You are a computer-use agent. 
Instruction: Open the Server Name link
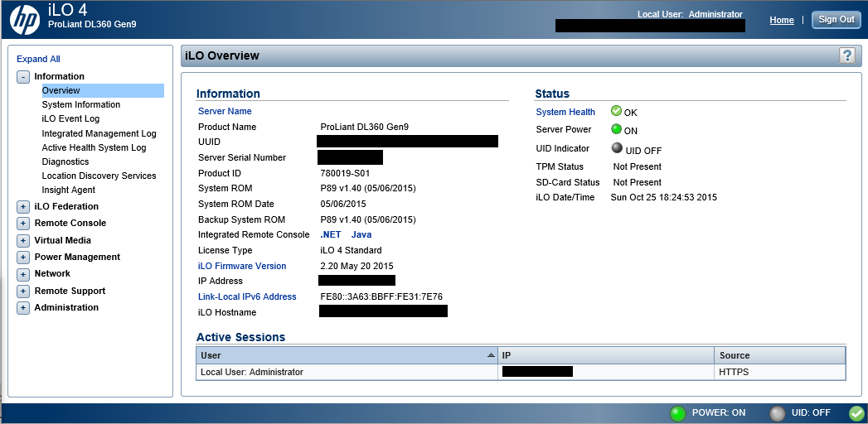coord(225,111)
